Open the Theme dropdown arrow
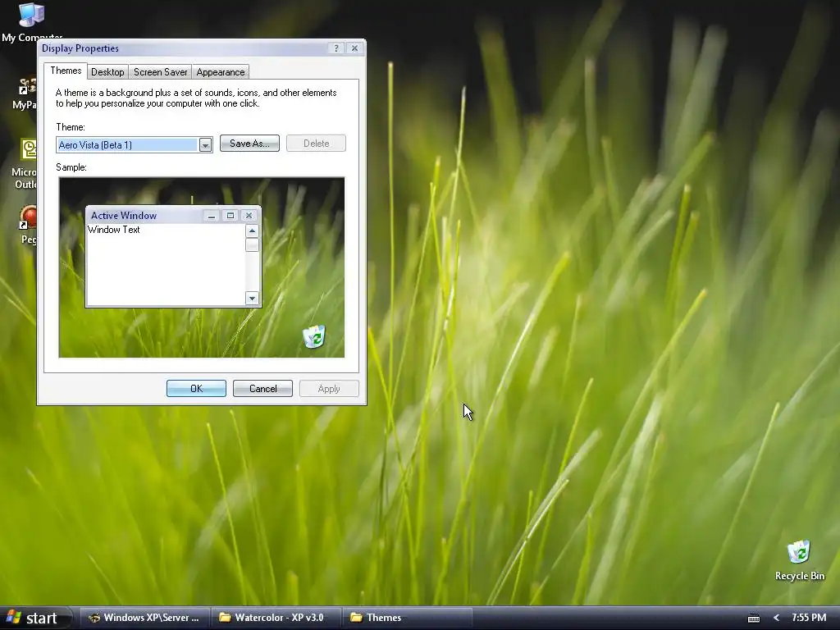The image size is (840, 630). pyautogui.click(x=205, y=144)
